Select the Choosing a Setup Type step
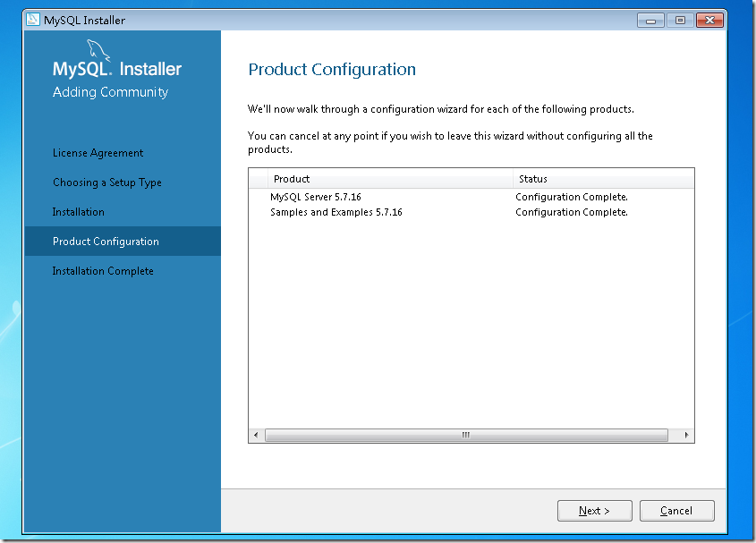 coord(107,182)
